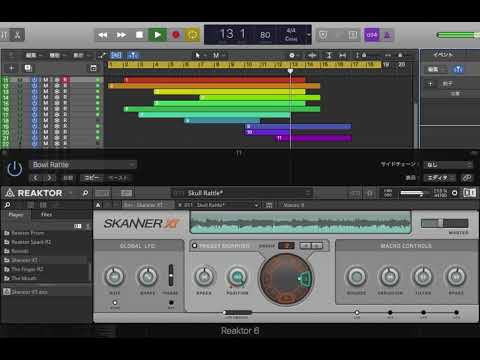Image resolution: width=480 pixels, height=360 pixels.
Task: Open the サイドチェーン side chain dropdown
Action: point(448,165)
